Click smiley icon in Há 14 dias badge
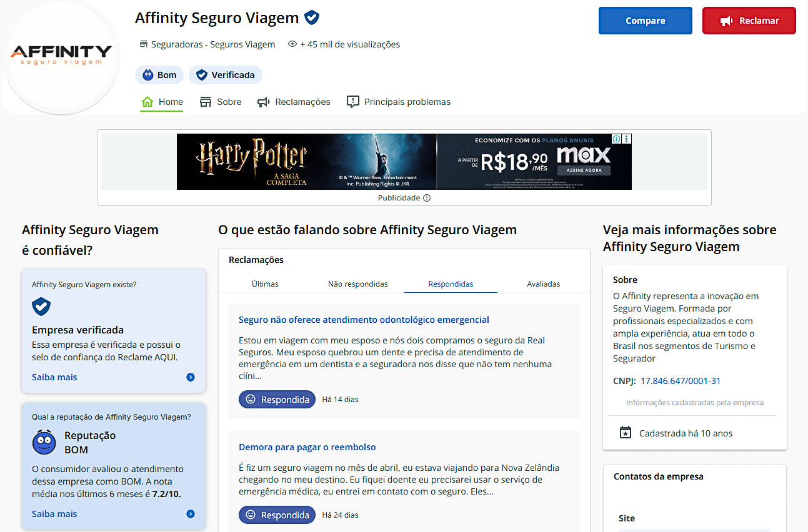The image size is (808, 532). (x=251, y=399)
